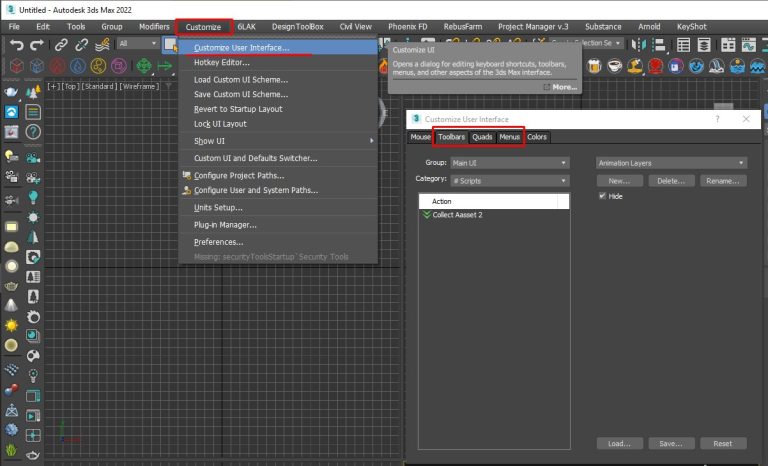Open the Group 'Main UI' dropdown
Screen dimensions: 768x466
click(509, 163)
